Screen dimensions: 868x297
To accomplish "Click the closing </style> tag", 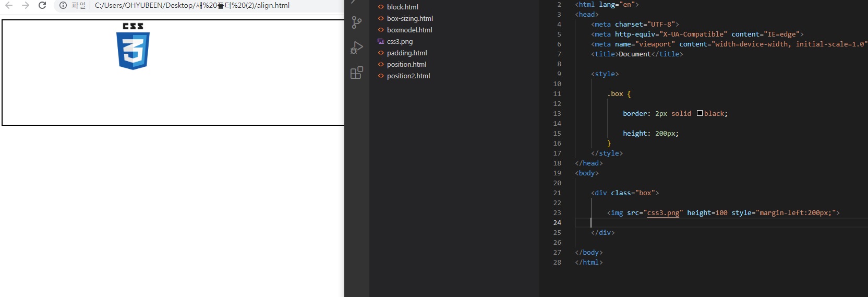I will (607, 153).
